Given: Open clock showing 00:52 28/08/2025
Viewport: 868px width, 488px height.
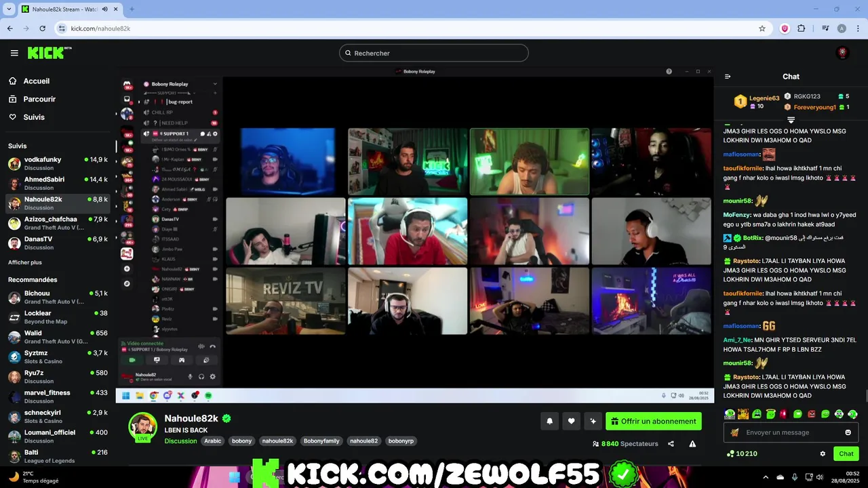Looking at the screenshot, I should pos(846,476).
